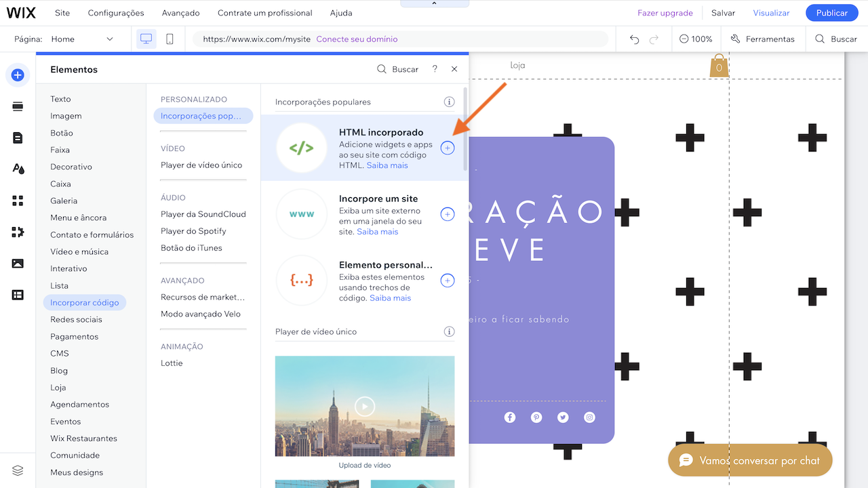This screenshot has width=868, height=488.
Task: Open the Layers panel icon at bottom left
Action: [x=17, y=470]
